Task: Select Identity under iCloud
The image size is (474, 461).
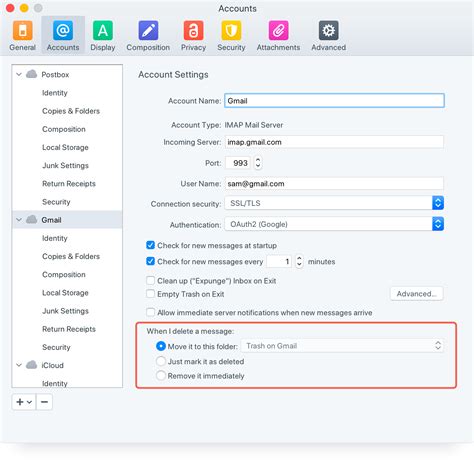Action: (x=55, y=383)
